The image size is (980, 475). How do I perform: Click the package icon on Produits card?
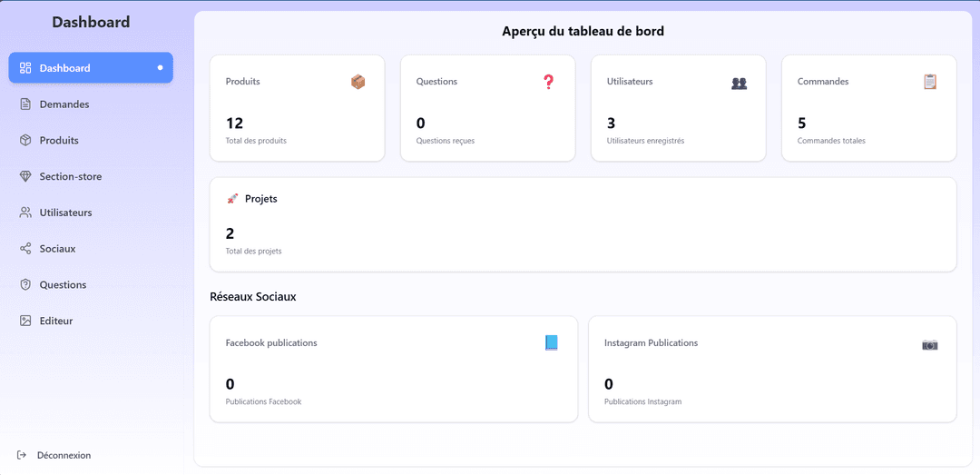click(x=358, y=82)
